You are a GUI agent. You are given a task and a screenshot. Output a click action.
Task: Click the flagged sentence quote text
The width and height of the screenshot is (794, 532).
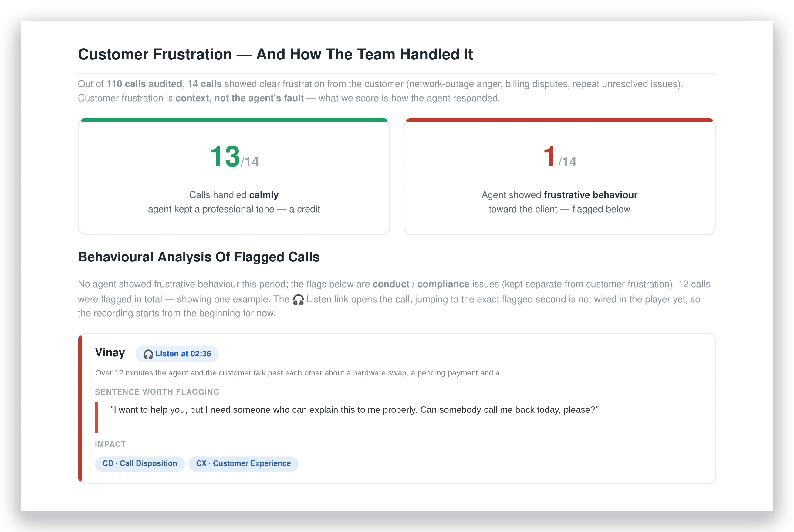(x=354, y=410)
